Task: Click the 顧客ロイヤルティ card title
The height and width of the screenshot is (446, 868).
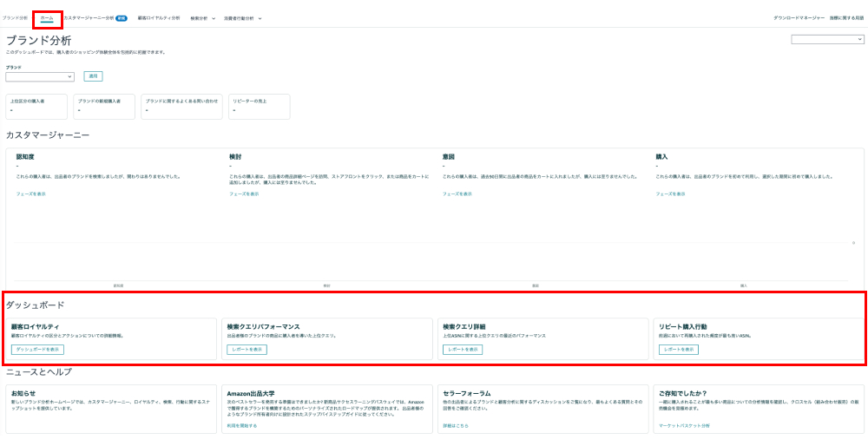Action: point(36,327)
